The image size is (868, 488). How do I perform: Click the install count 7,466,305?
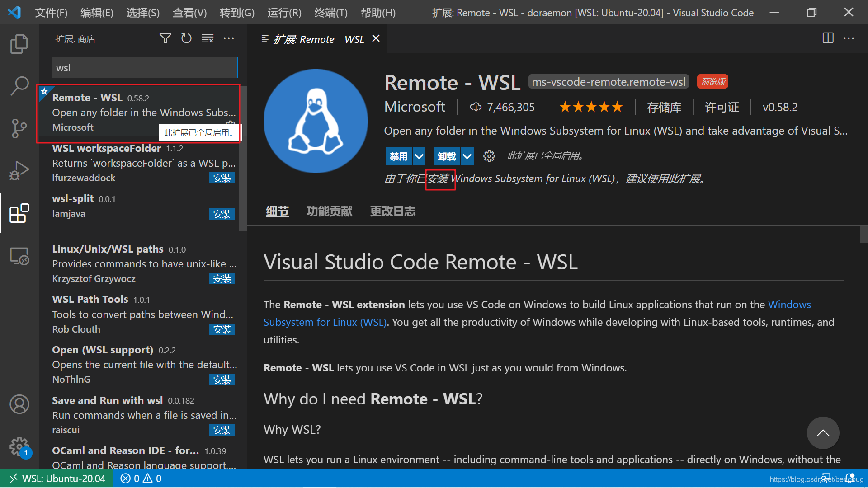(x=502, y=107)
